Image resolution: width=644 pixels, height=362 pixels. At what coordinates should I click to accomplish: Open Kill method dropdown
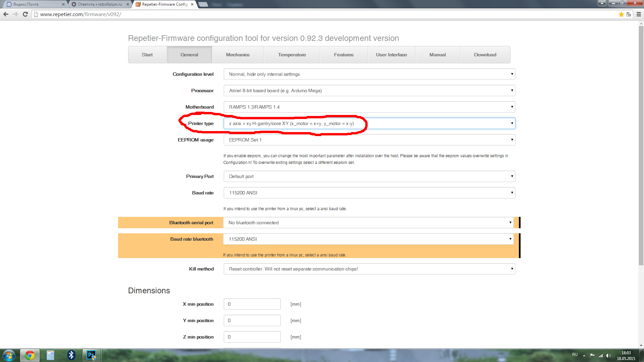(369, 269)
